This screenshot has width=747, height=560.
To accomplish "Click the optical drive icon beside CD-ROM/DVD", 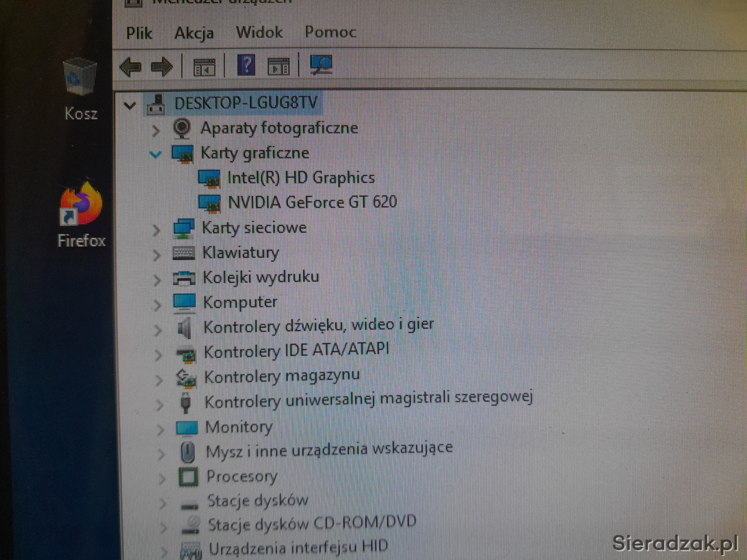I will (x=190, y=526).
